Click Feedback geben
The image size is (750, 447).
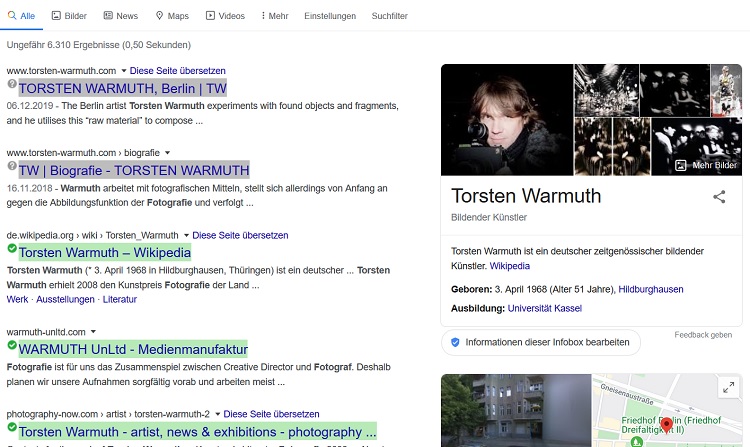703,335
